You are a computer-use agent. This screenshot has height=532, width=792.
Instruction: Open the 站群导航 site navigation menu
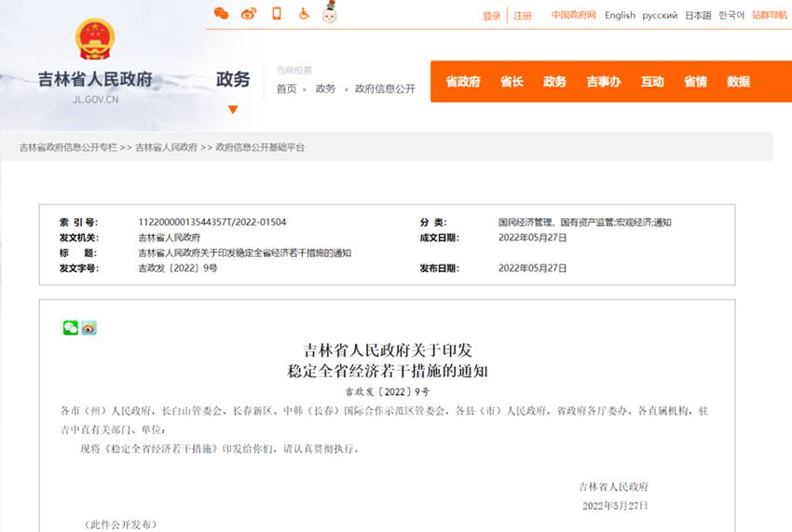(770, 15)
